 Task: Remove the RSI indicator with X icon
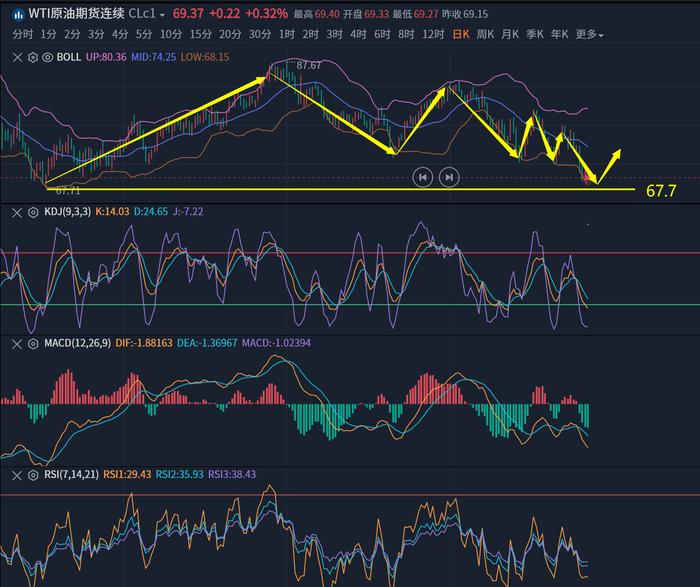click(x=17, y=475)
